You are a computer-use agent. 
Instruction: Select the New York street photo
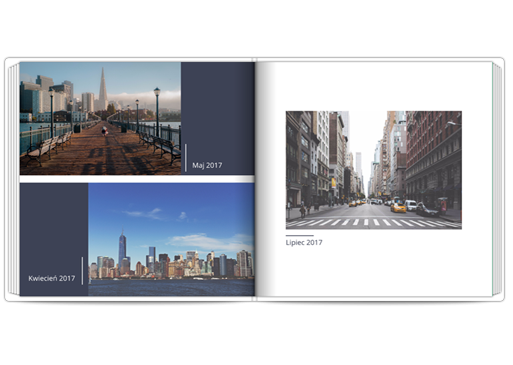(x=374, y=170)
